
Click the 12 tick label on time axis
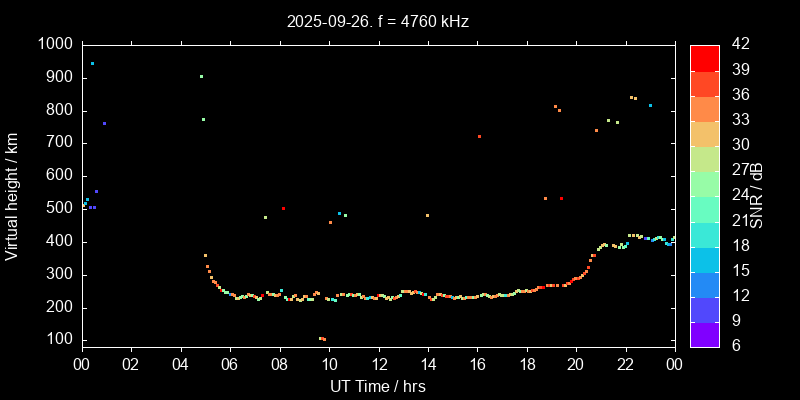[x=378, y=364]
